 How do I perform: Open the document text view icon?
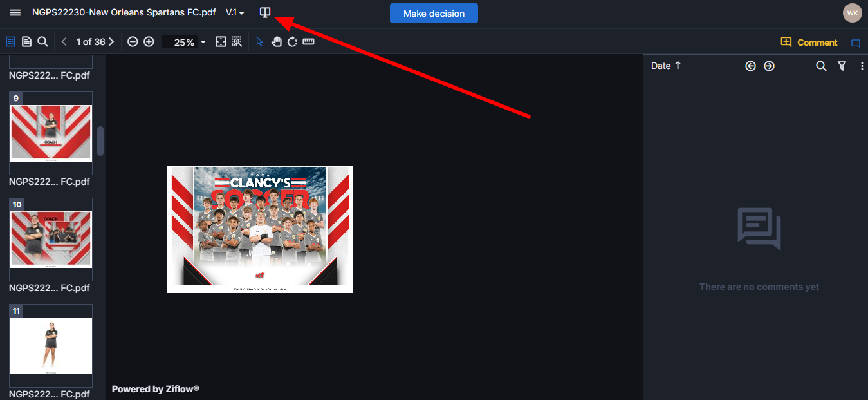tap(26, 42)
